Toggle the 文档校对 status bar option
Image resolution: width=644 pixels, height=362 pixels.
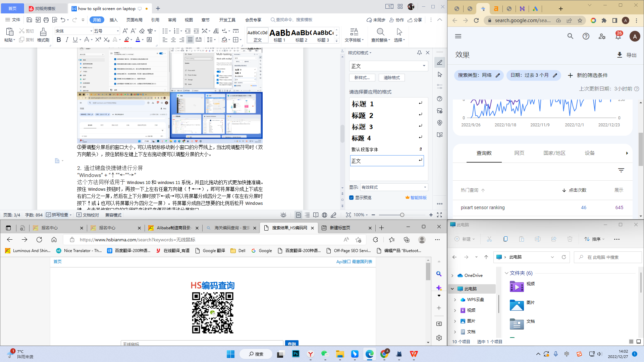pos(88,215)
